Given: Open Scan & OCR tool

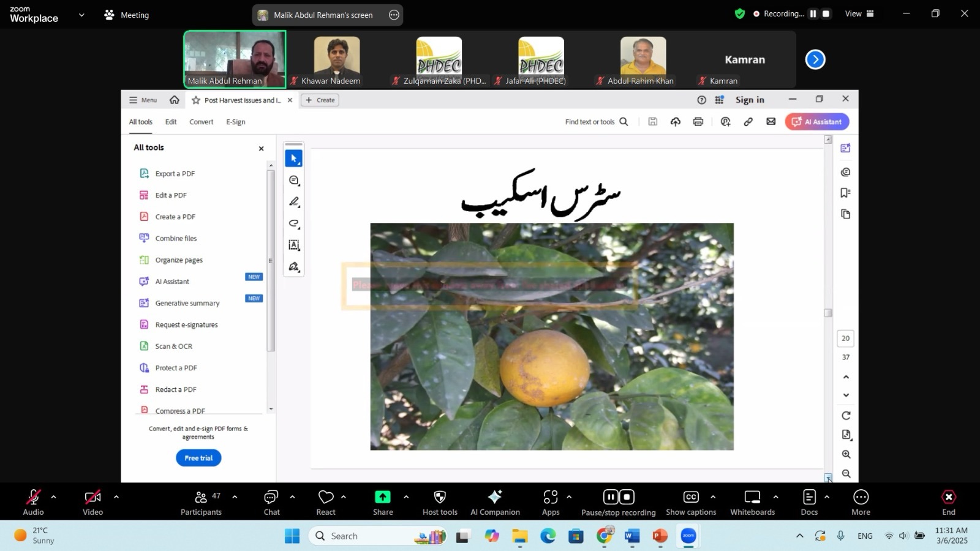Looking at the screenshot, I should [x=173, y=347].
